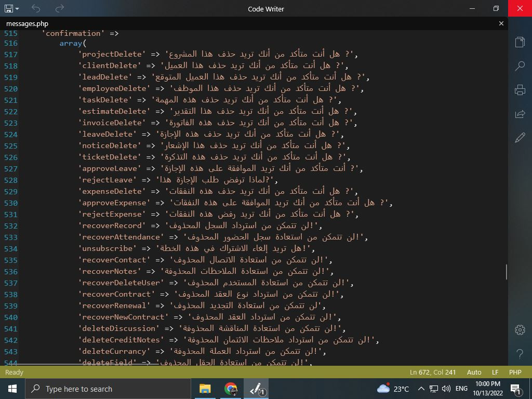Click the 'recoverNewContract' key text
Image resolution: width=532 pixels, height=399 pixels.
(124, 317)
